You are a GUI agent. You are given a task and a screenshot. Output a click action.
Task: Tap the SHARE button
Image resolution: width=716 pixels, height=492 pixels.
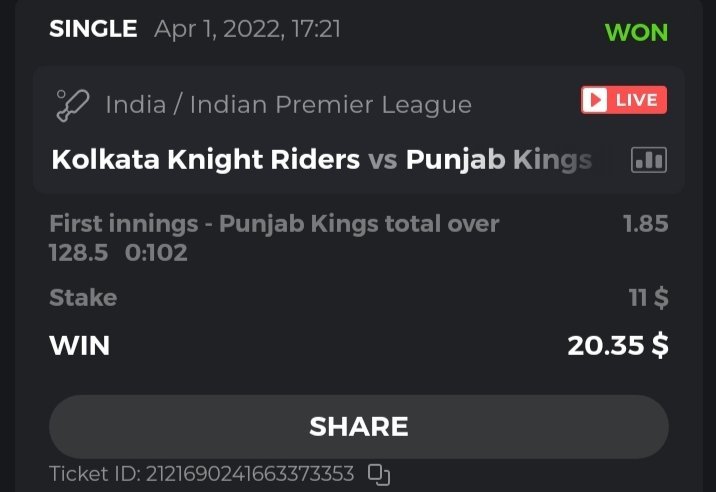click(358, 426)
